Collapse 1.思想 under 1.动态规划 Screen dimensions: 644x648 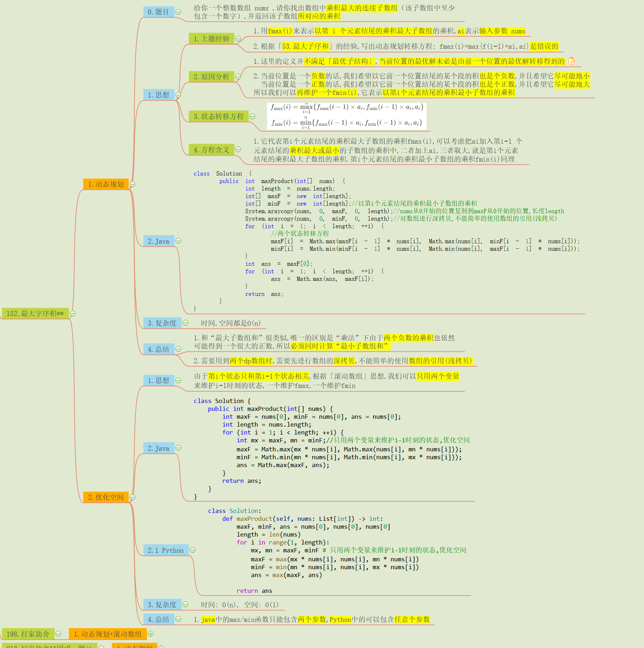[x=178, y=95]
